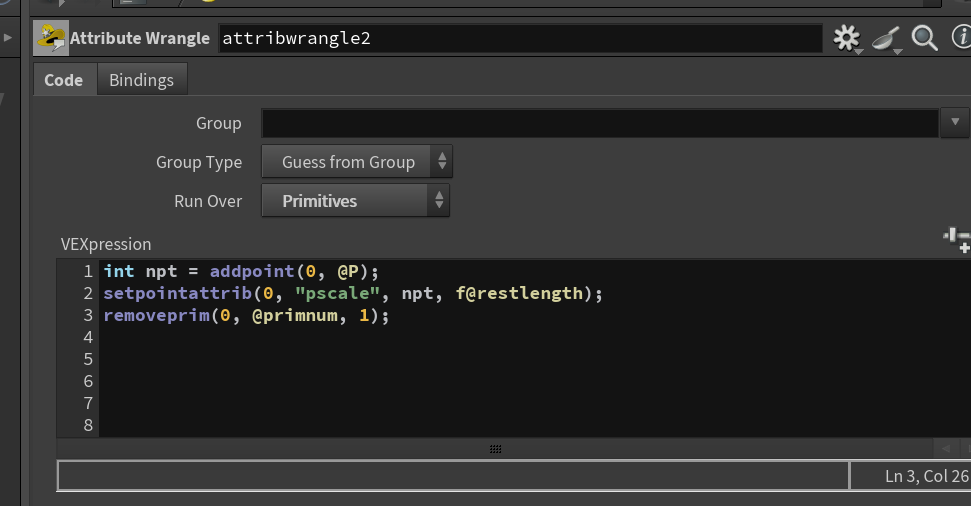Image resolution: width=971 pixels, height=506 pixels.
Task: Click the Attribute Wrangle node type icon
Action: coord(51,38)
